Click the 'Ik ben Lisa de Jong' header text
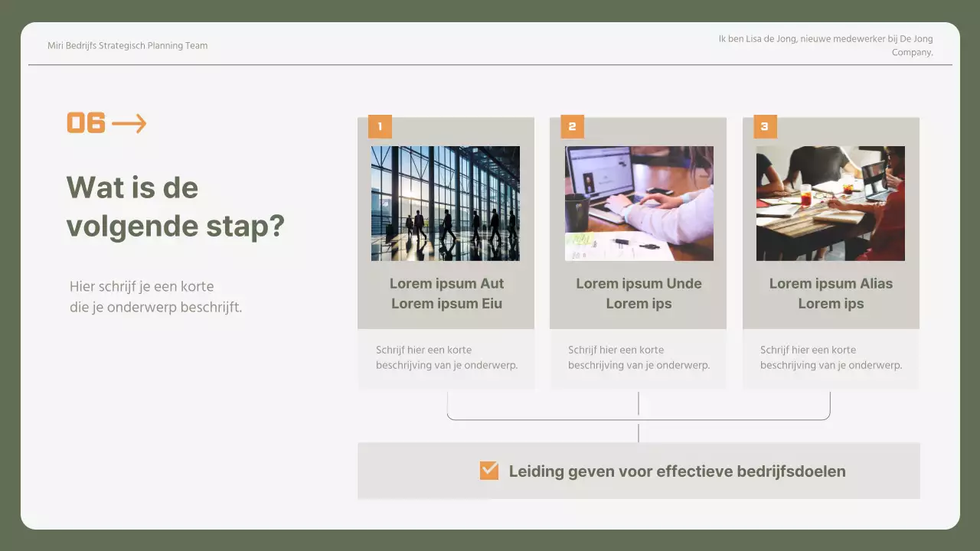 [x=825, y=46]
